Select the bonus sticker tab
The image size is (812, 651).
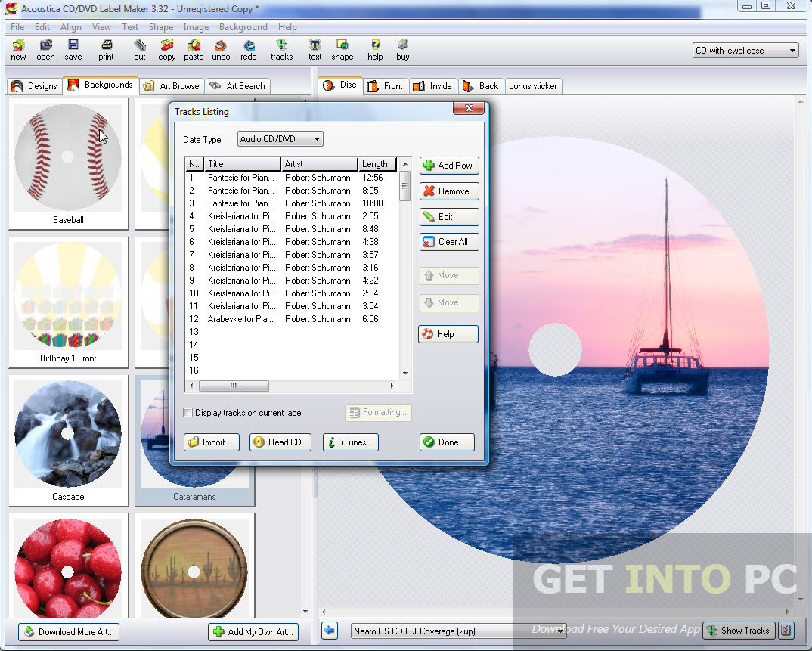click(x=533, y=86)
